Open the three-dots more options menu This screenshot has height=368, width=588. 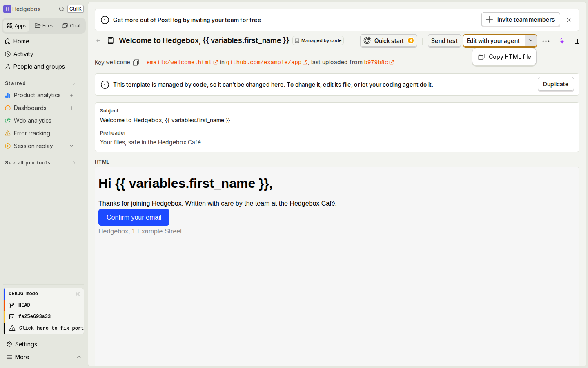point(546,41)
